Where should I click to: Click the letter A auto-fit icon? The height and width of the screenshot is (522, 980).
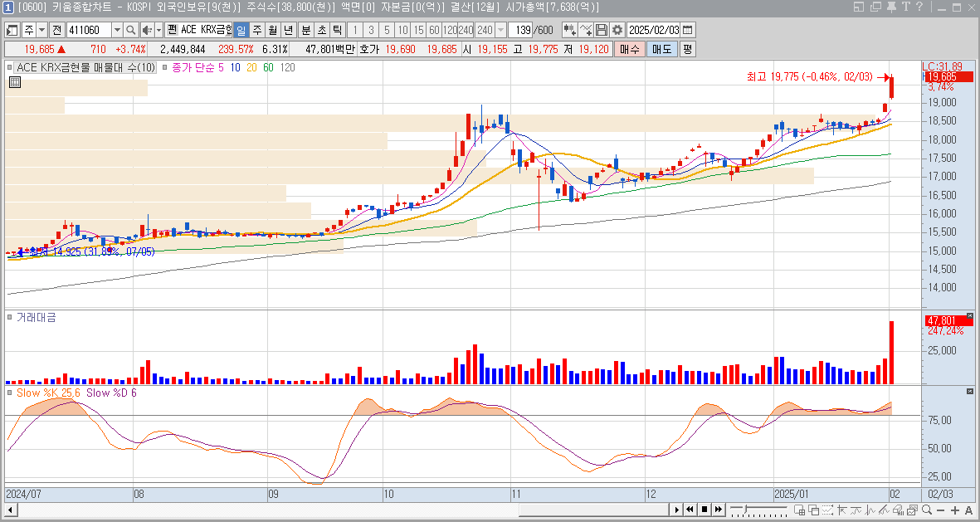tap(968, 510)
